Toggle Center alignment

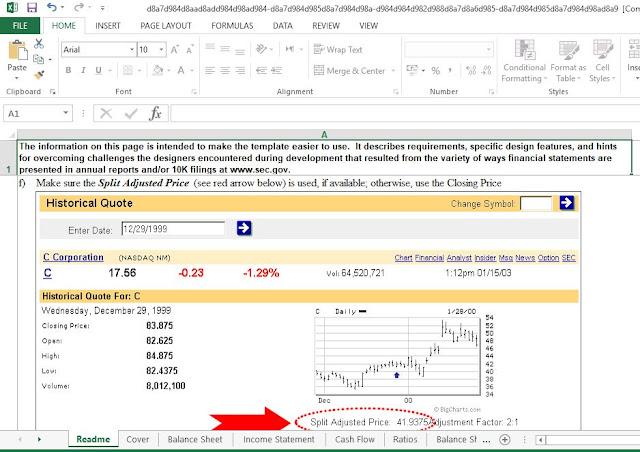tap(225, 71)
